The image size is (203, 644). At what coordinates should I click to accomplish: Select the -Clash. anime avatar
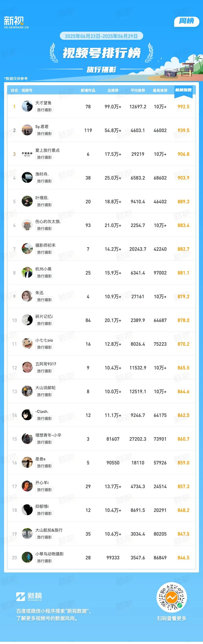click(x=27, y=415)
